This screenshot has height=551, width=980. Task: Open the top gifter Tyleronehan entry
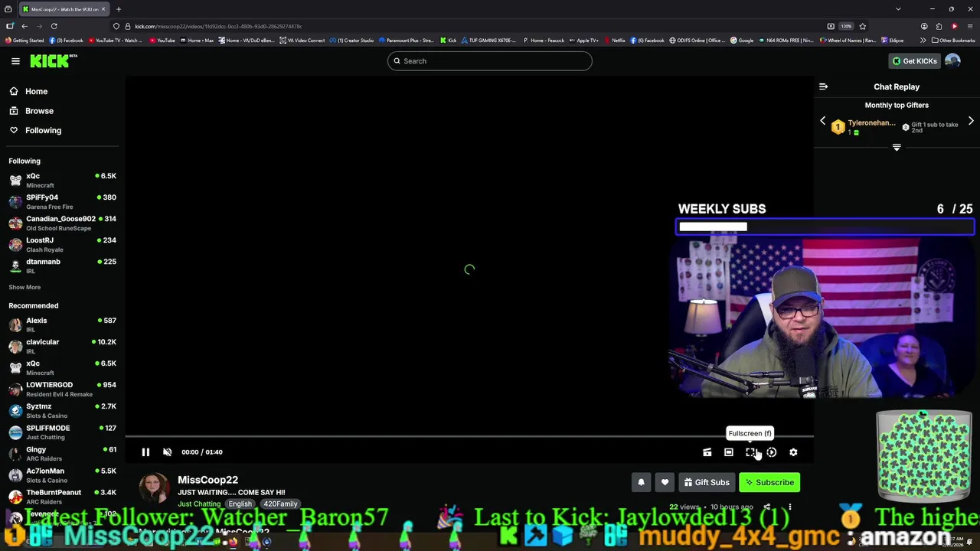pyautogui.click(x=864, y=126)
